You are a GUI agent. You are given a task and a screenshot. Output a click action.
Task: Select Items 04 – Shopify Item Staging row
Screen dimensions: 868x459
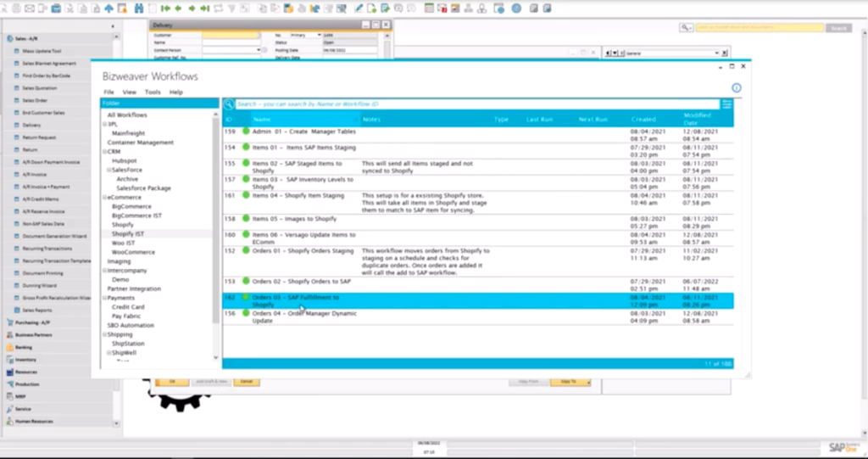click(x=478, y=203)
